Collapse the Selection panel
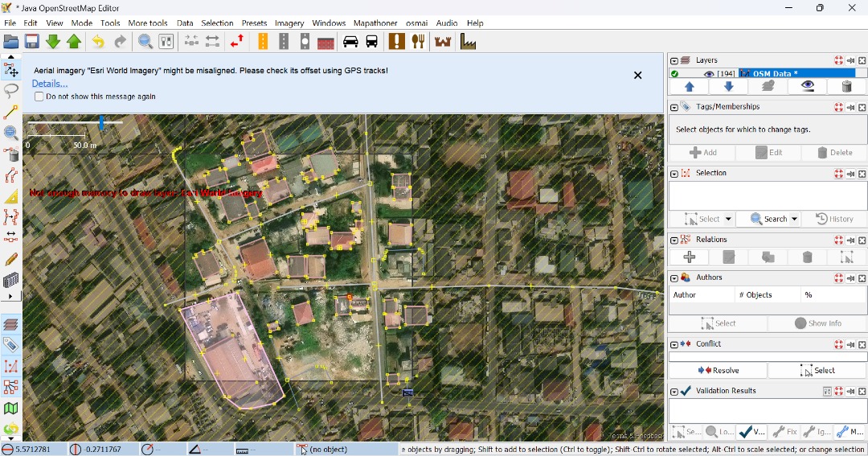This screenshot has height=456, width=868. tap(674, 174)
